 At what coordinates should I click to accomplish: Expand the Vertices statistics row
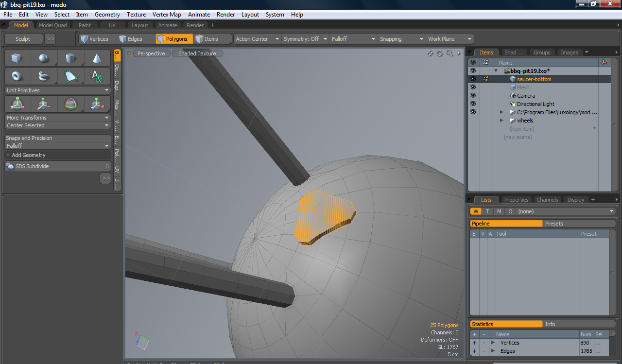tap(493, 343)
